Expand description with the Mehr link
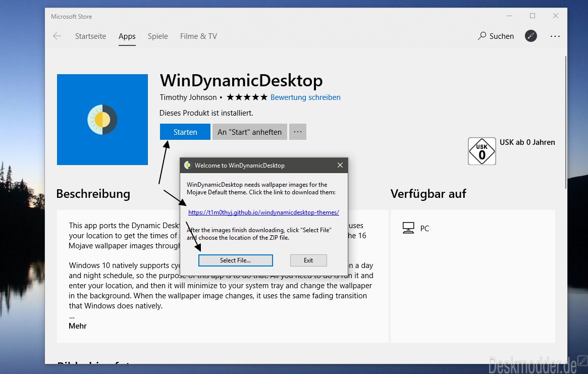This screenshot has height=374, width=588. pos(78,326)
